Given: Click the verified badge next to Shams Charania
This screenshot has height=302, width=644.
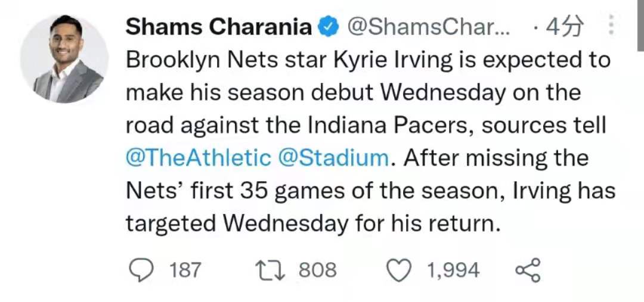Looking at the screenshot, I should [x=327, y=27].
